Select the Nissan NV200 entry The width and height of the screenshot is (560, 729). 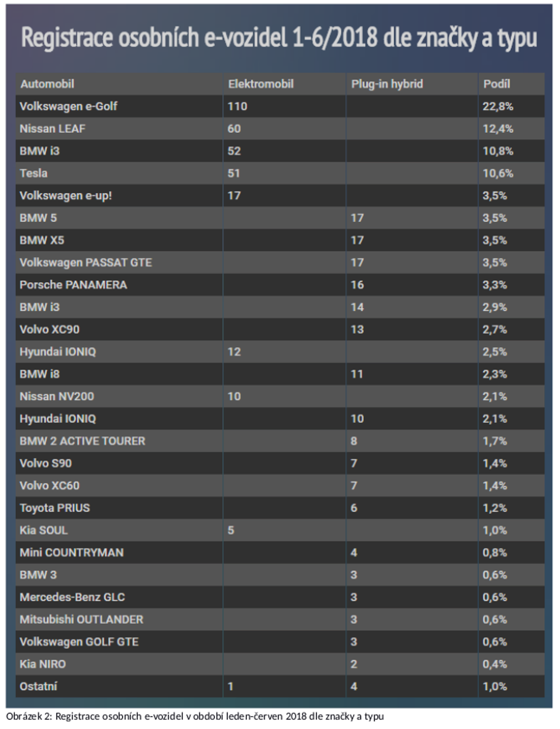tap(57, 396)
